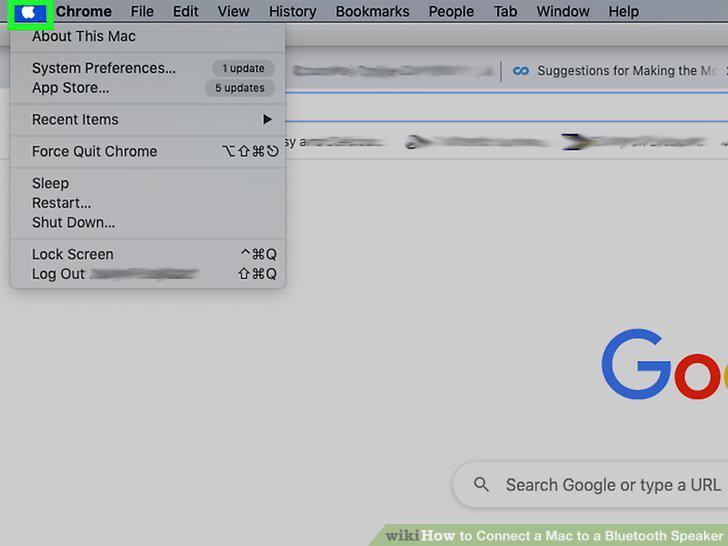Select Lock Screen
This screenshot has width=728, height=546.
pos(148,254)
